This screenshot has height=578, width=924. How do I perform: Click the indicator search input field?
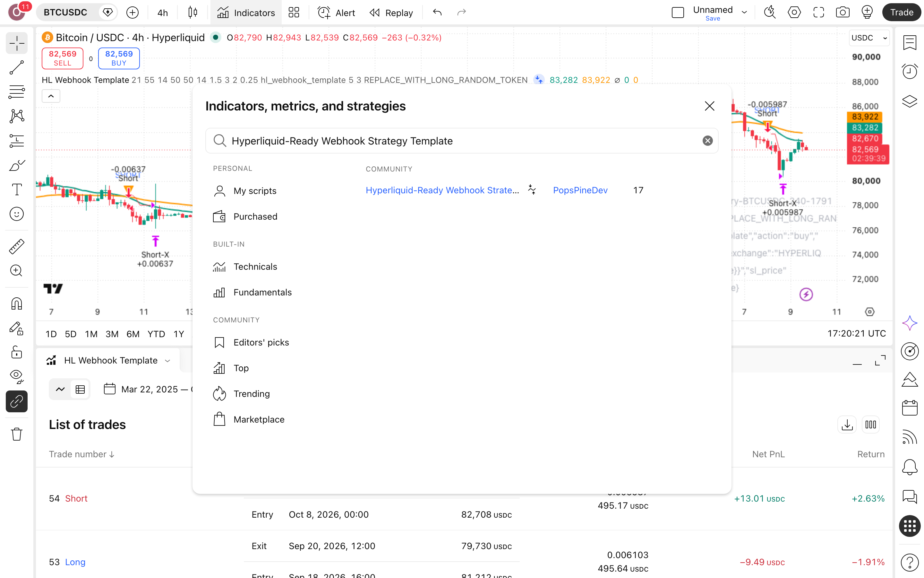click(x=462, y=141)
